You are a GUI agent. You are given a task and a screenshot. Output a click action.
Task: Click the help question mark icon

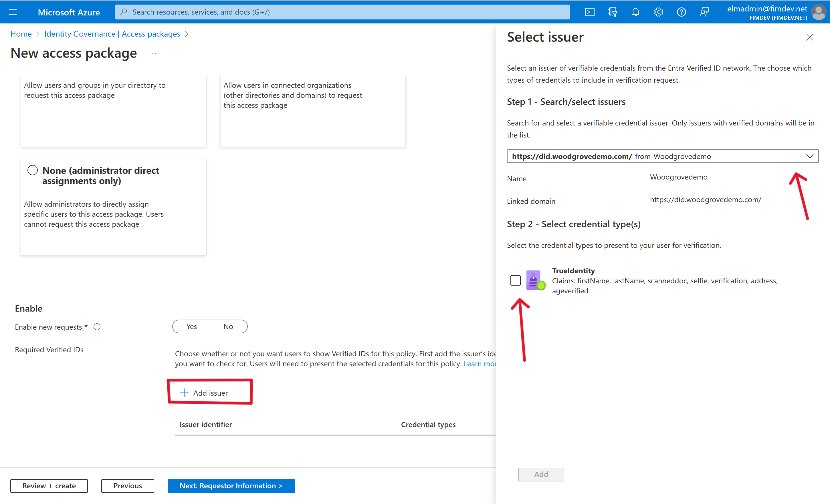(681, 12)
